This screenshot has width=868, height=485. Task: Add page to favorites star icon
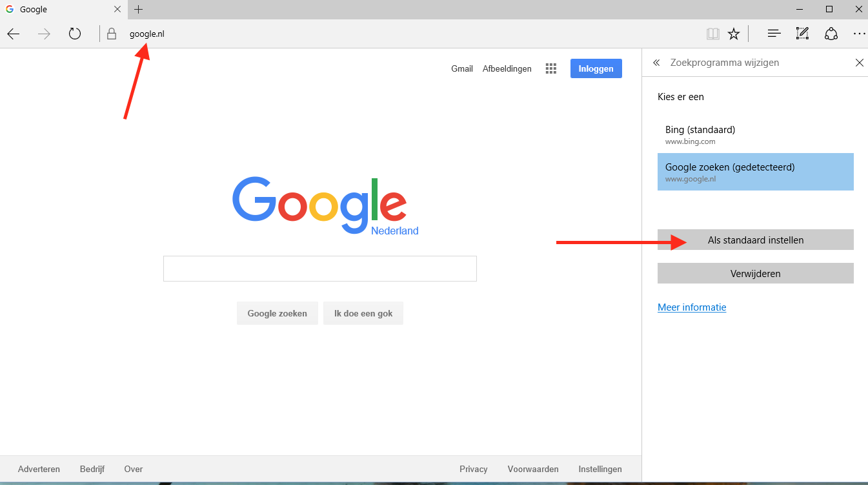pos(734,34)
